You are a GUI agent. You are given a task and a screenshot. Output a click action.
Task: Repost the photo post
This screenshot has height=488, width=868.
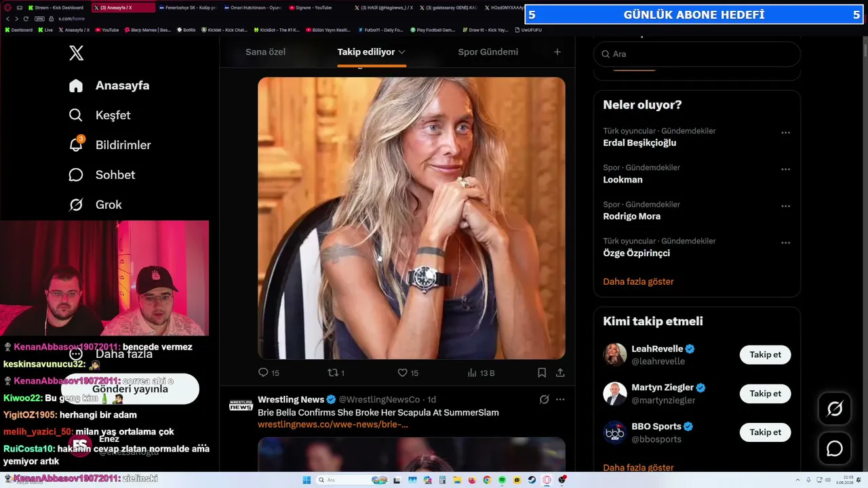(336, 373)
